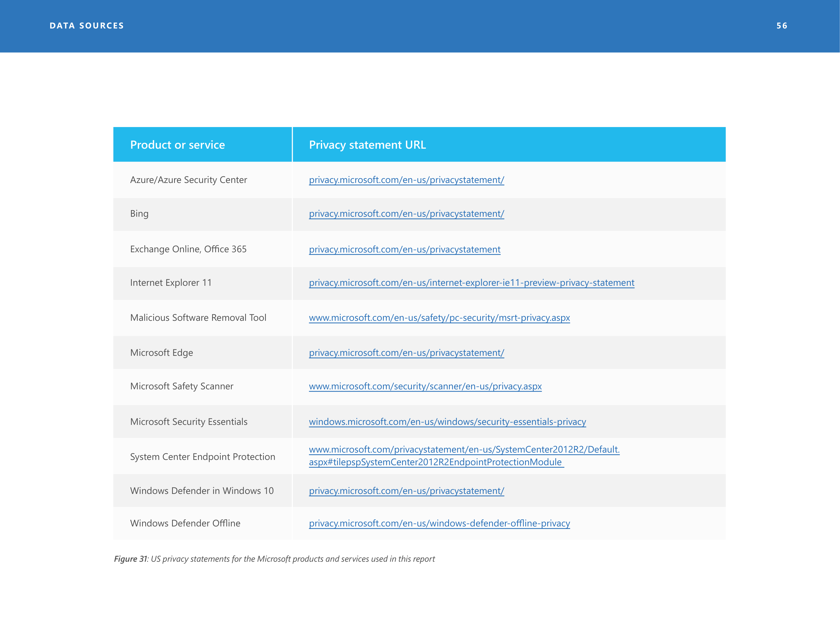Select the 'Malicious Software Removal Tool' cell
The width and height of the screenshot is (840, 630).
click(202, 318)
